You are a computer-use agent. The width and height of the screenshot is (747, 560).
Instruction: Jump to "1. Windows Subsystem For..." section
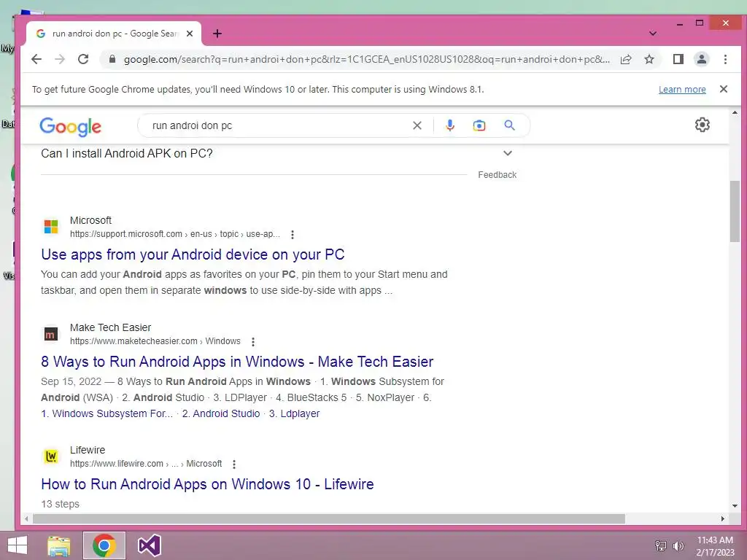107,413
